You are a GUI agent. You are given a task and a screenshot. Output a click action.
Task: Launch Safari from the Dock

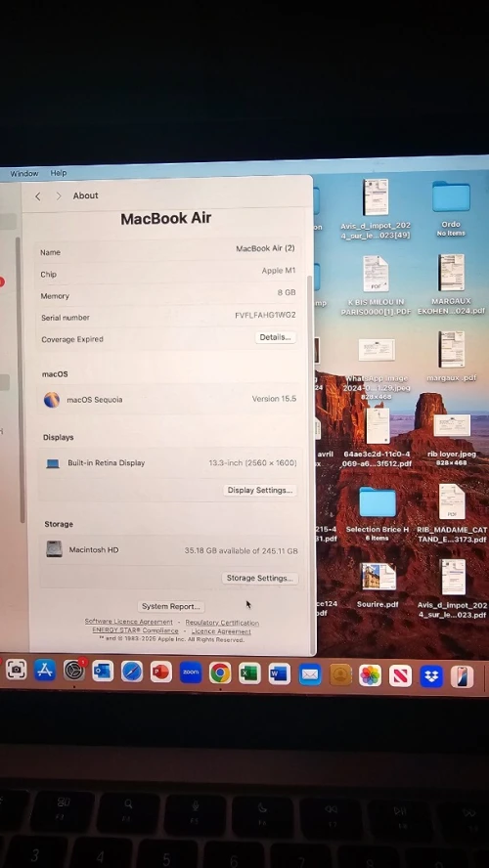[132, 672]
